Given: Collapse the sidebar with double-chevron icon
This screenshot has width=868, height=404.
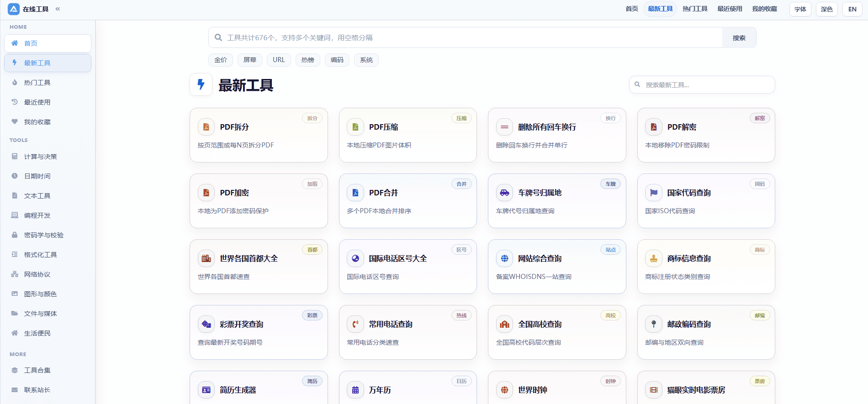Looking at the screenshot, I should tap(58, 9).
